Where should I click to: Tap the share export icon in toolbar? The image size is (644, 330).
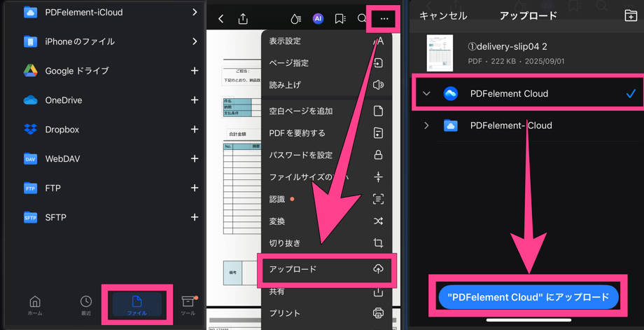coord(243,19)
